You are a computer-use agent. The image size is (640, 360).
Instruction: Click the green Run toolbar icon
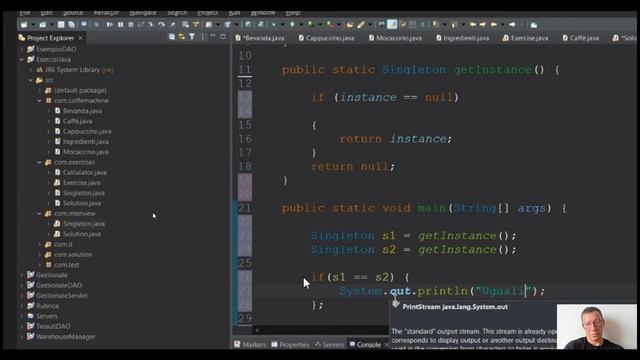(x=292, y=25)
